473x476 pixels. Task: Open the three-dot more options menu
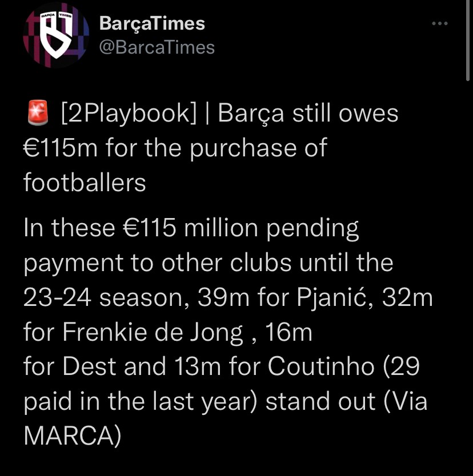coord(439,23)
